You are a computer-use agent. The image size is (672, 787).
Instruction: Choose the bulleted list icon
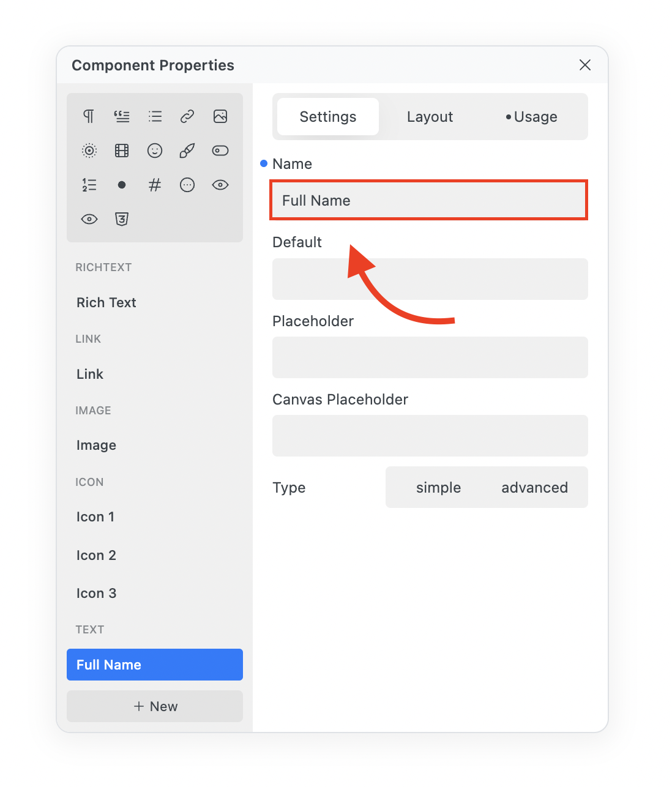tap(155, 116)
